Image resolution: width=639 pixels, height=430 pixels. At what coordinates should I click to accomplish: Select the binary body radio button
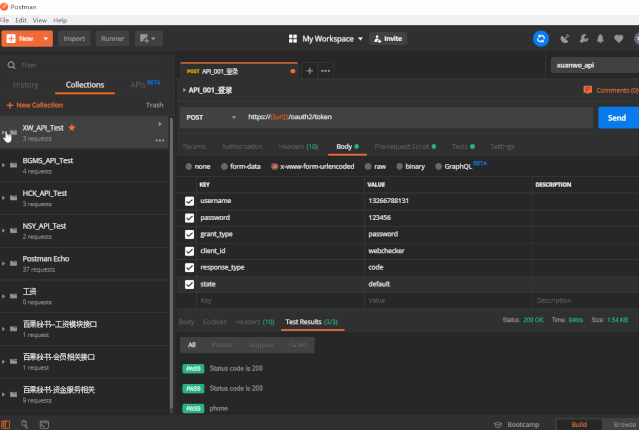pos(399,166)
